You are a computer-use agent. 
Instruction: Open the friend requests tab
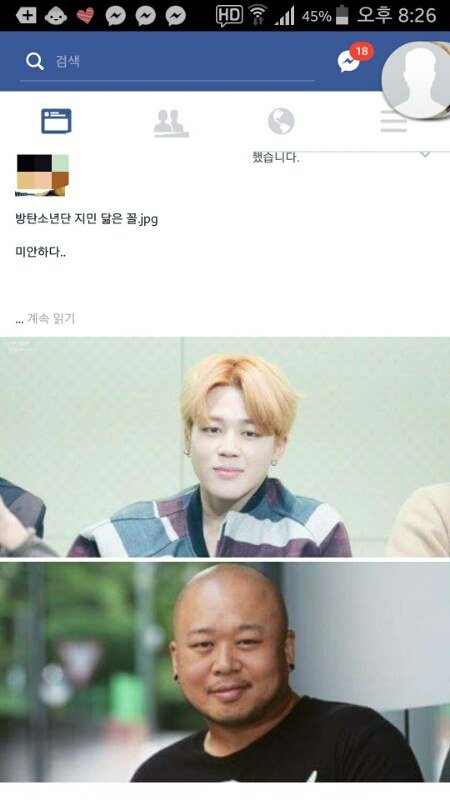[171, 123]
